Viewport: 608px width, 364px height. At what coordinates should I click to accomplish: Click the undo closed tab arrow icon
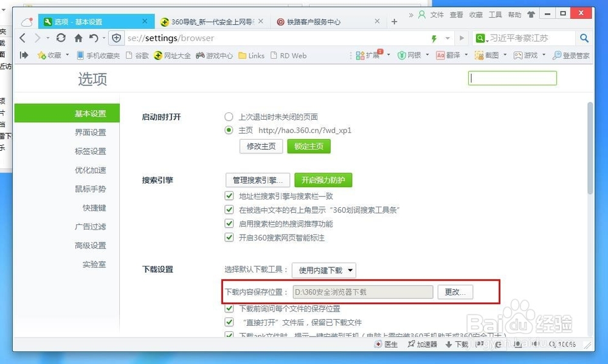94,38
